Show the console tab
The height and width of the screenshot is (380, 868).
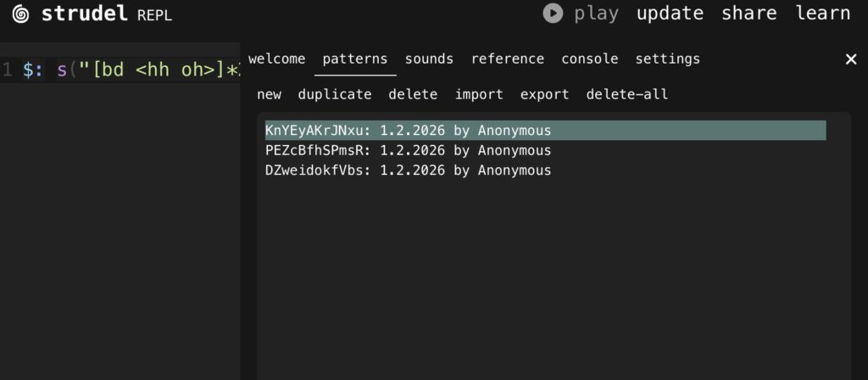tap(589, 59)
